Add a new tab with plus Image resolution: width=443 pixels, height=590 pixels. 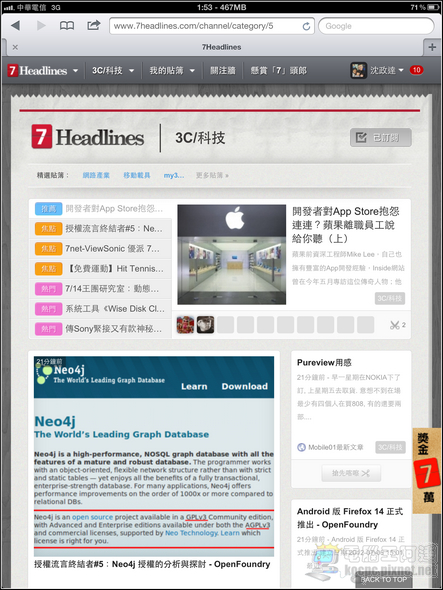click(432, 47)
